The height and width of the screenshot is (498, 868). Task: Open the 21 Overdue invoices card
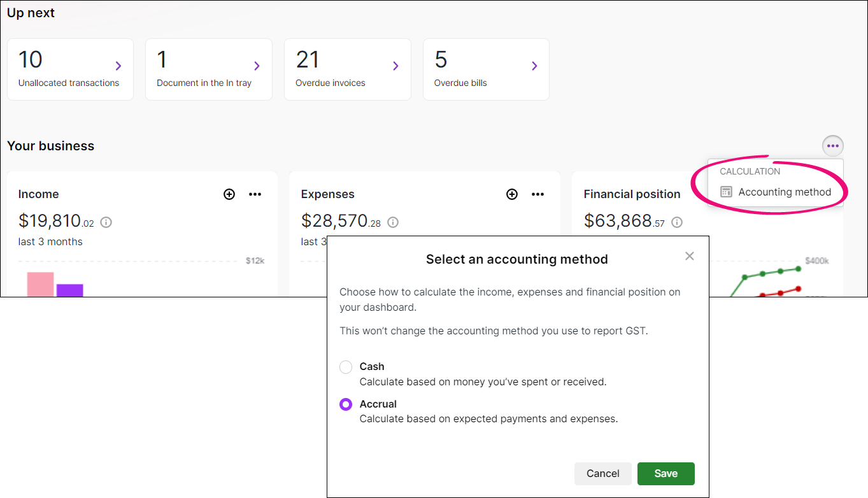[x=347, y=69]
